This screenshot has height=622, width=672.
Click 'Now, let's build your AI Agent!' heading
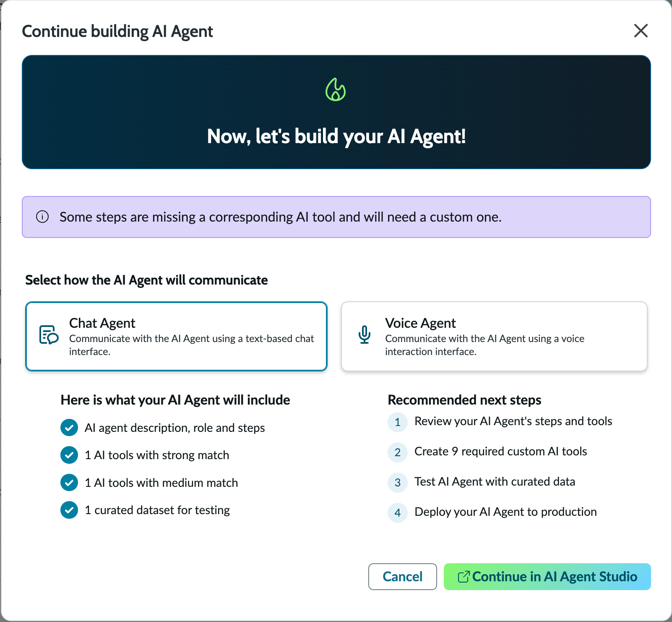[x=336, y=136]
